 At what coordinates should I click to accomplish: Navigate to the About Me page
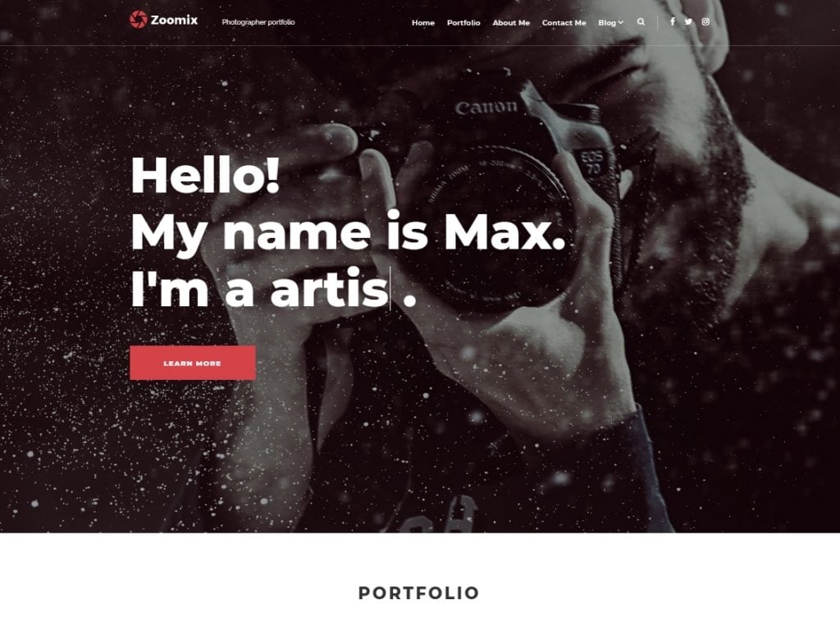click(511, 22)
